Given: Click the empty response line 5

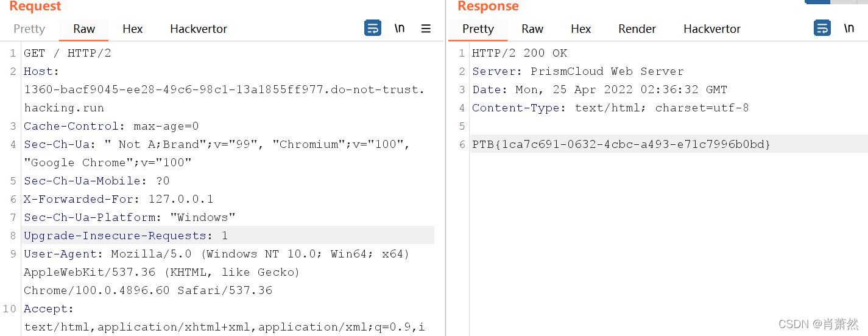Looking at the screenshot, I should tap(669, 126).
